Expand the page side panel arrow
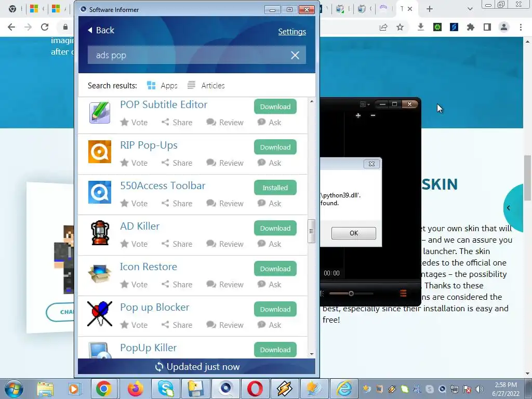 [x=508, y=208]
